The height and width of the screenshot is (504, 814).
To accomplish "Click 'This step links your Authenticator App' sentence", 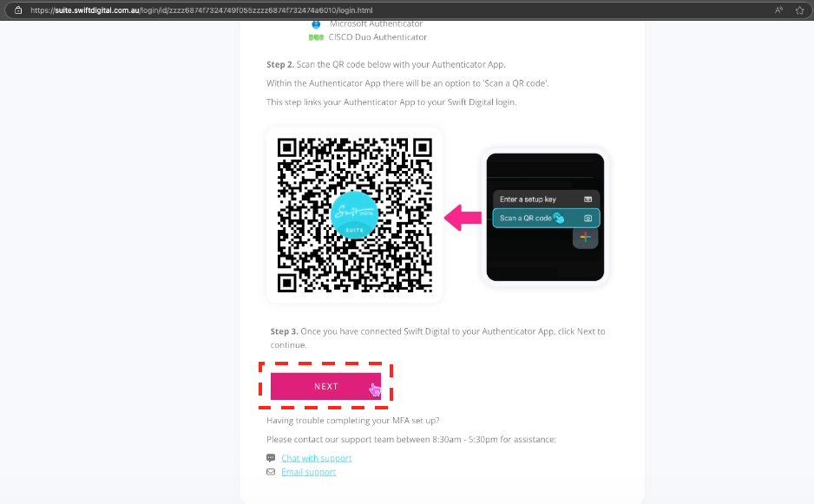I will pyautogui.click(x=391, y=101).
